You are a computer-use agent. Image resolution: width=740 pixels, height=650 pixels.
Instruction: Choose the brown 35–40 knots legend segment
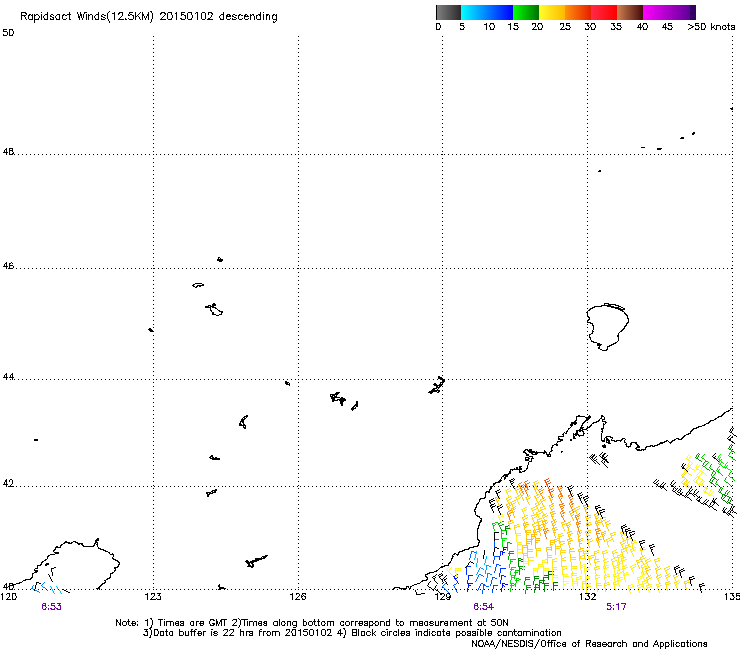click(x=630, y=12)
